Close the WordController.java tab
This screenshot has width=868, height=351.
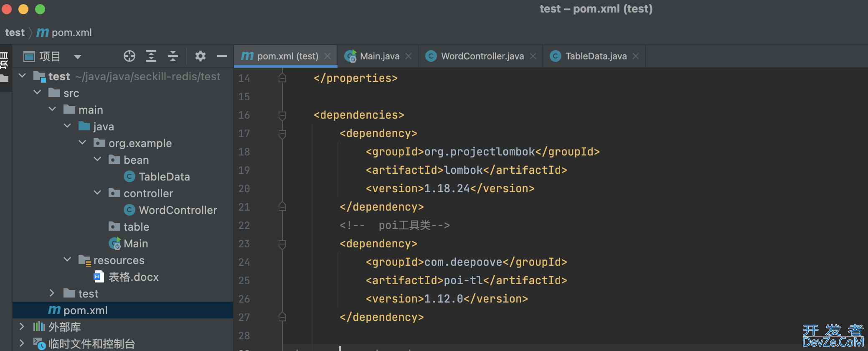click(533, 56)
